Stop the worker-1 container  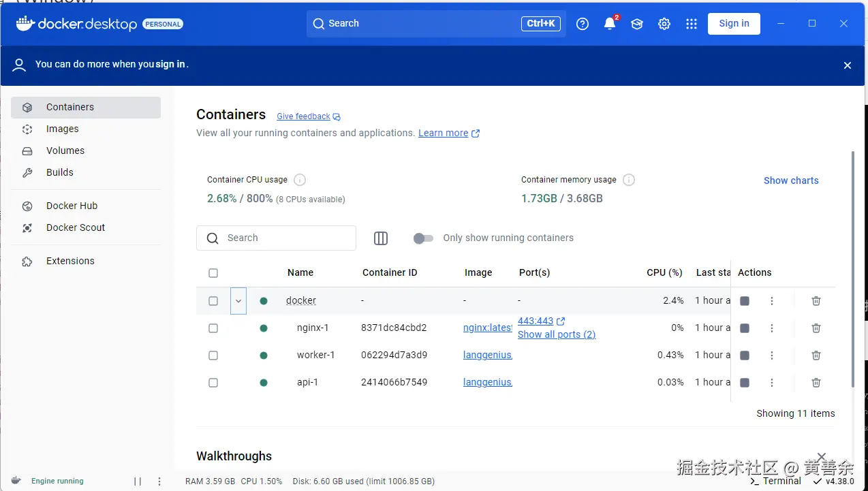point(745,355)
